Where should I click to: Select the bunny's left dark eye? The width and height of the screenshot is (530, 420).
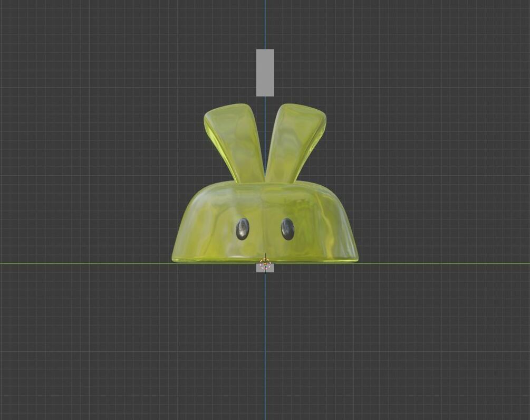tap(243, 229)
